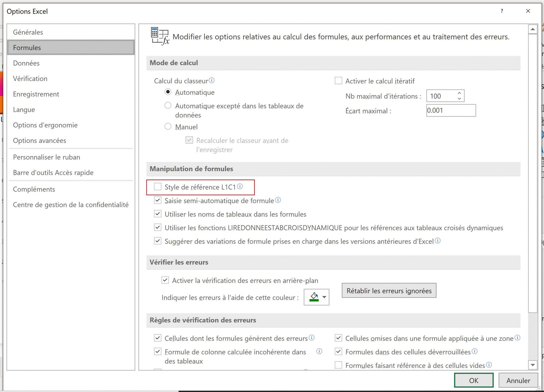The width and height of the screenshot is (544, 392).
Task: Open the error indicator color dropdown
Action: [324, 297]
